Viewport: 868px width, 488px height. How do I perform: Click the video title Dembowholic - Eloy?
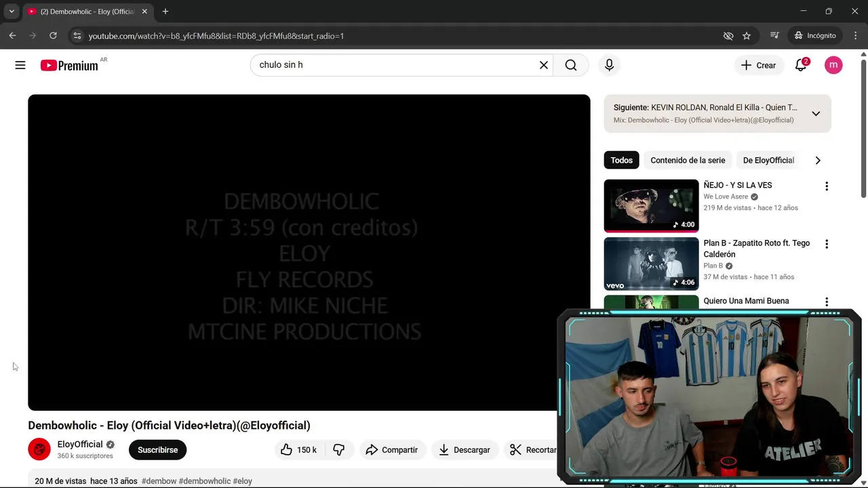(x=169, y=426)
